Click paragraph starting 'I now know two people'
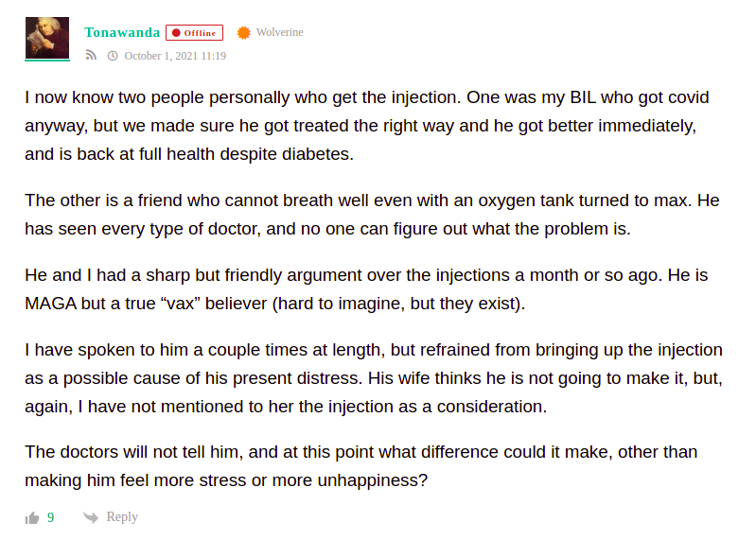Image resolution: width=756 pixels, height=540 pixels. pos(367,126)
